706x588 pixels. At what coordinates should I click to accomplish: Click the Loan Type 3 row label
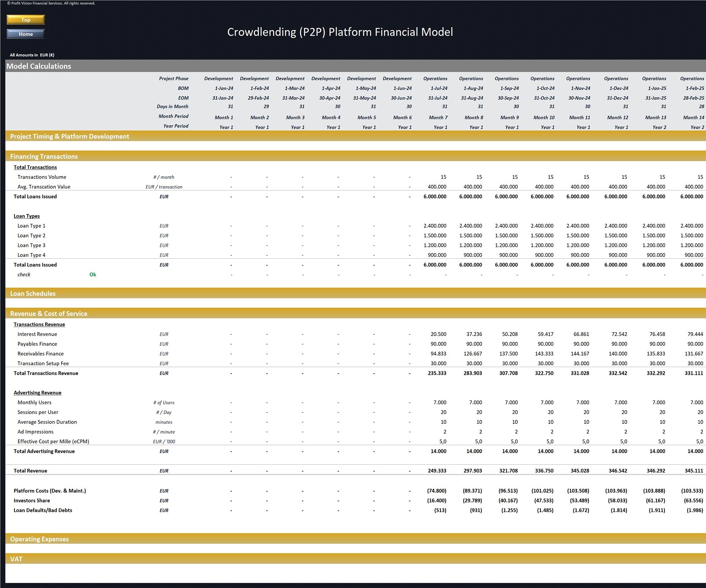point(31,245)
